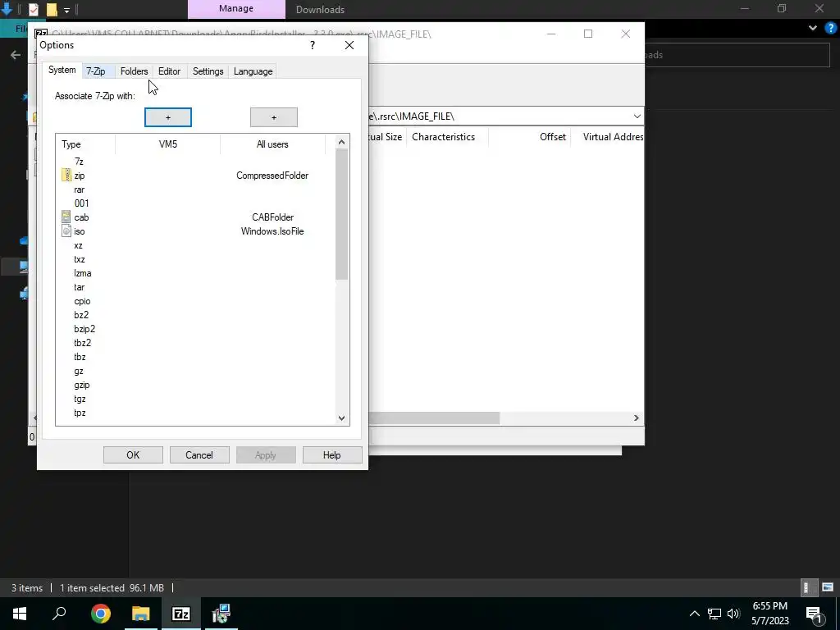Click the plus button for VM5 user
This screenshot has width=840, height=630.
[x=167, y=117]
